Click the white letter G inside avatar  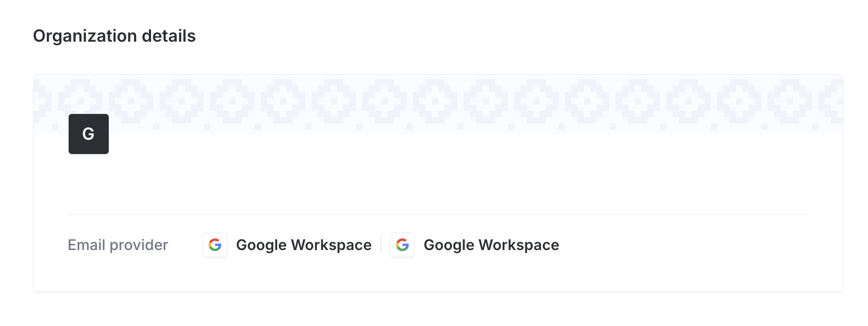pyautogui.click(x=88, y=134)
